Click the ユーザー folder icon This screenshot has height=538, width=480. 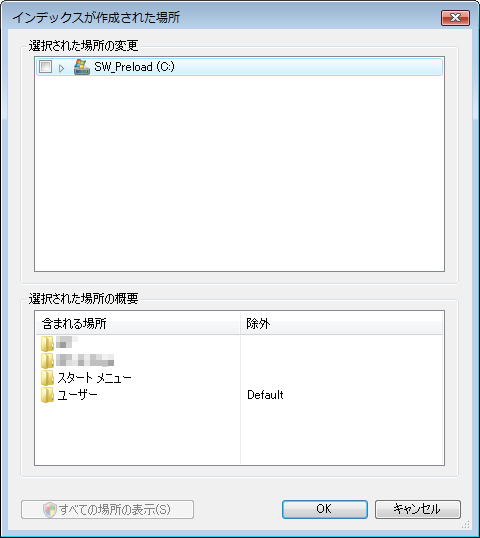click(x=47, y=395)
